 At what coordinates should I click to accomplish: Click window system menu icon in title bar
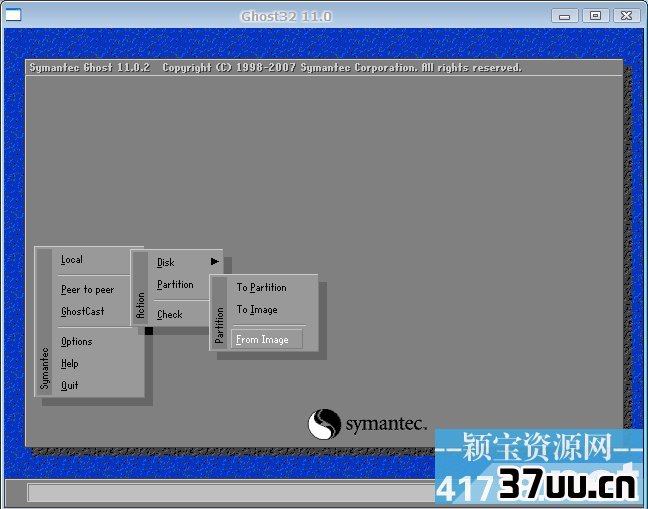(13, 15)
